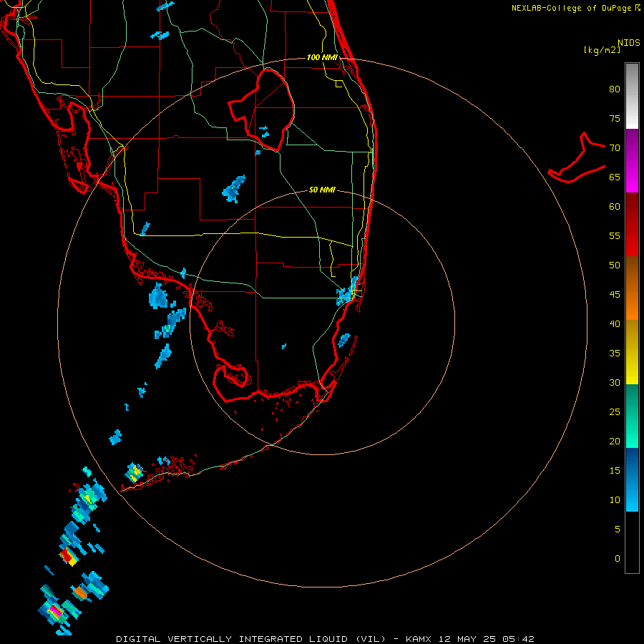Click the yellow-cored cell near the lower Keys
Viewport: 644px width, 644px height.
click(134, 473)
